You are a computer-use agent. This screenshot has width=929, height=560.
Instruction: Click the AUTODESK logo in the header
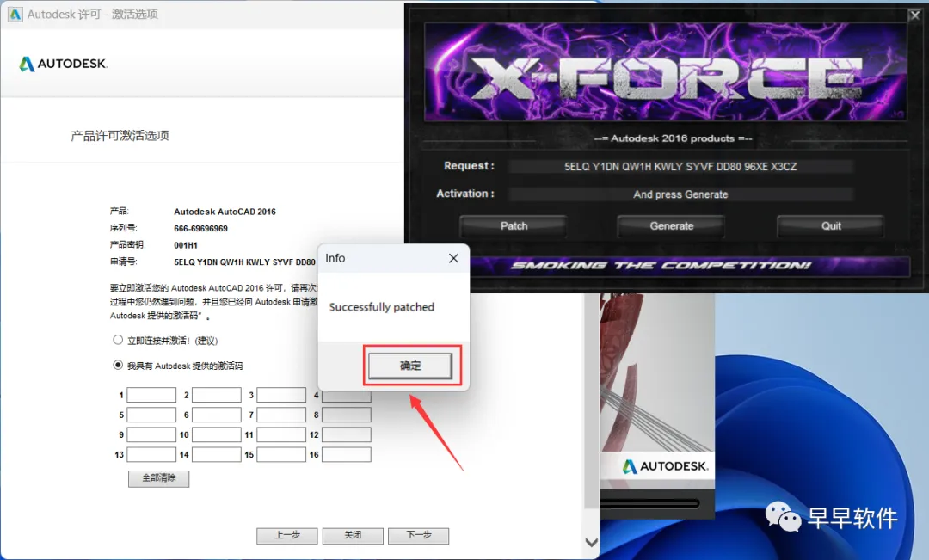[64, 64]
